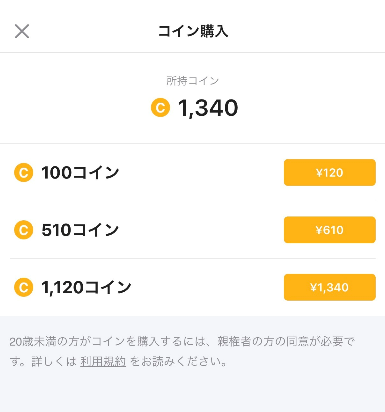Image resolution: width=385 pixels, height=412 pixels.
Task: Buy 100 coins with the ¥120 button
Action: (330, 172)
